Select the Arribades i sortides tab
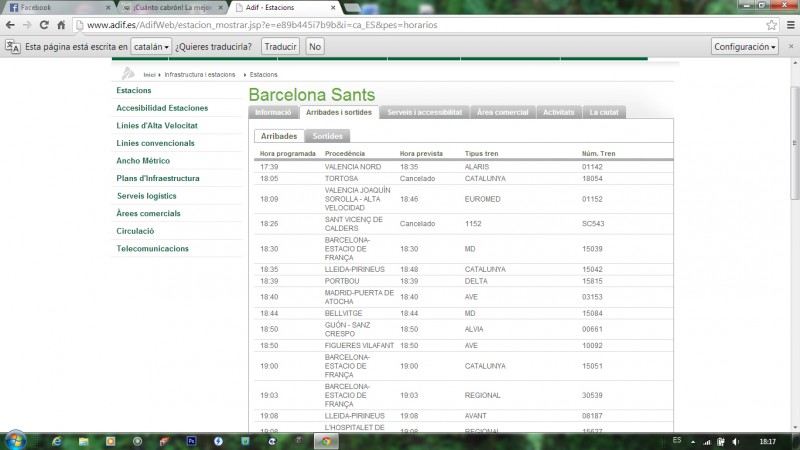This screenshot has width=800, height=450. point(339,112)
